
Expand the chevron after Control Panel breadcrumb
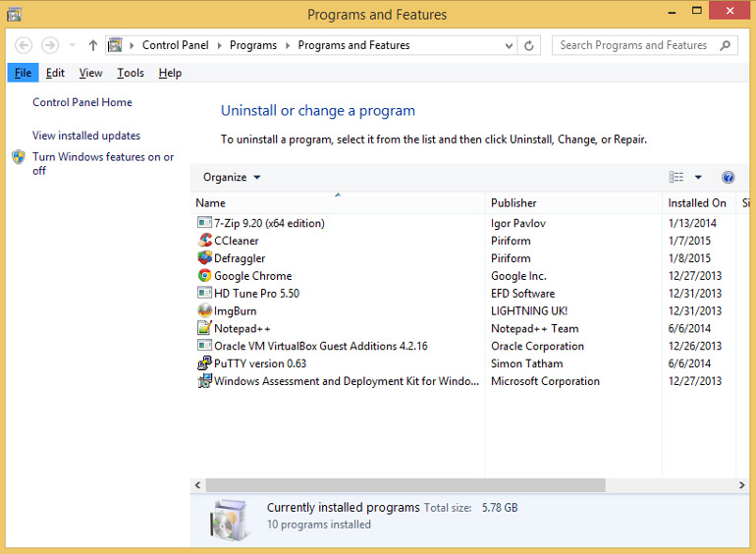pyautogui.click(x=219, y=45)
